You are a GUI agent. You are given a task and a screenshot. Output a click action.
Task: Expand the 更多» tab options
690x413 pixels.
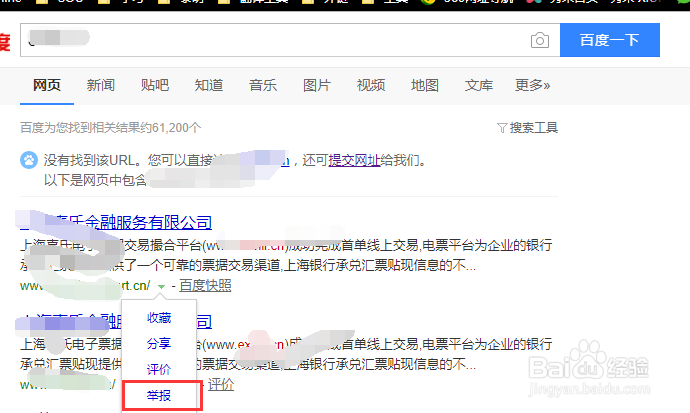[x=532, y=85]
